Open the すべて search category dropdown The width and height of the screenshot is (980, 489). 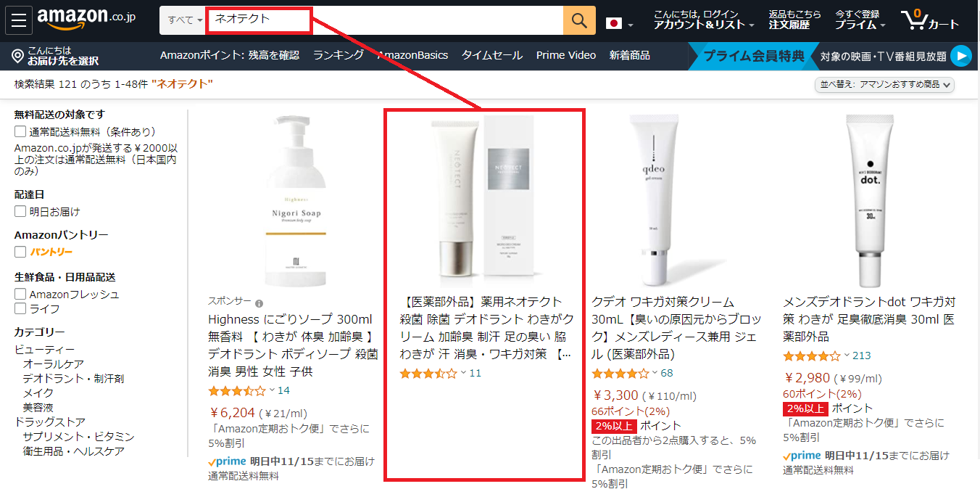(183, 20)
